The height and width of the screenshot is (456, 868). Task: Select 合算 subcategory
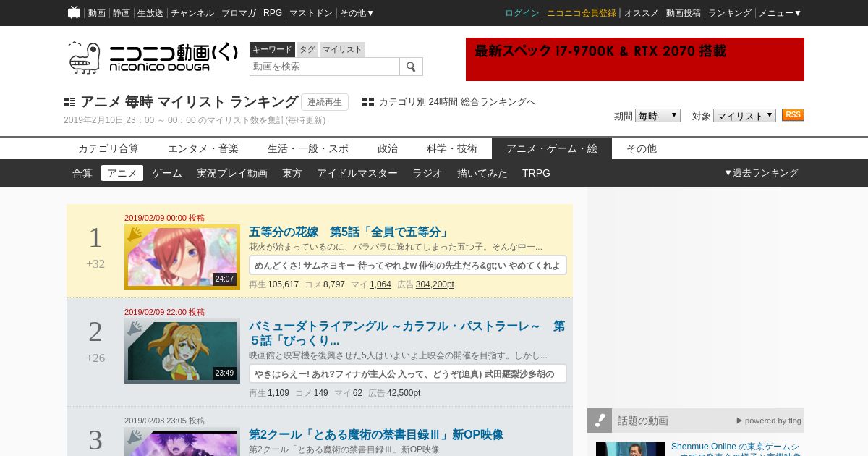tap(82, 173)
